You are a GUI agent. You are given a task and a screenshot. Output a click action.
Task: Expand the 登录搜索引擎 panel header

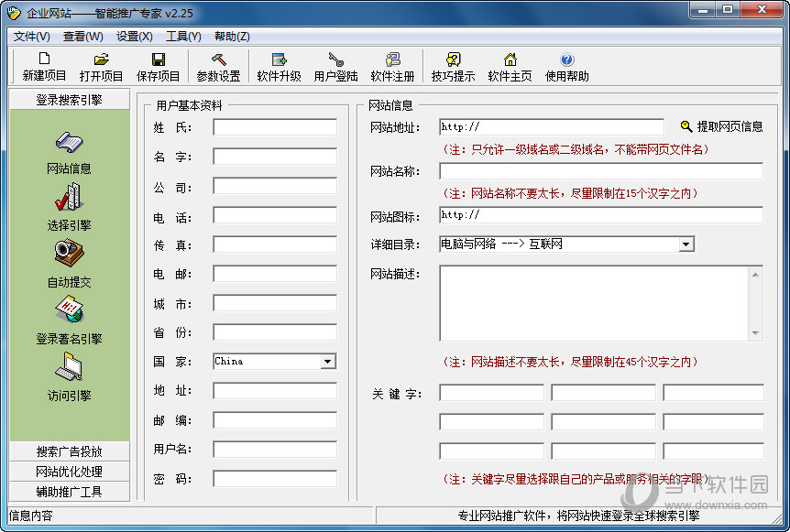point(70,99)
